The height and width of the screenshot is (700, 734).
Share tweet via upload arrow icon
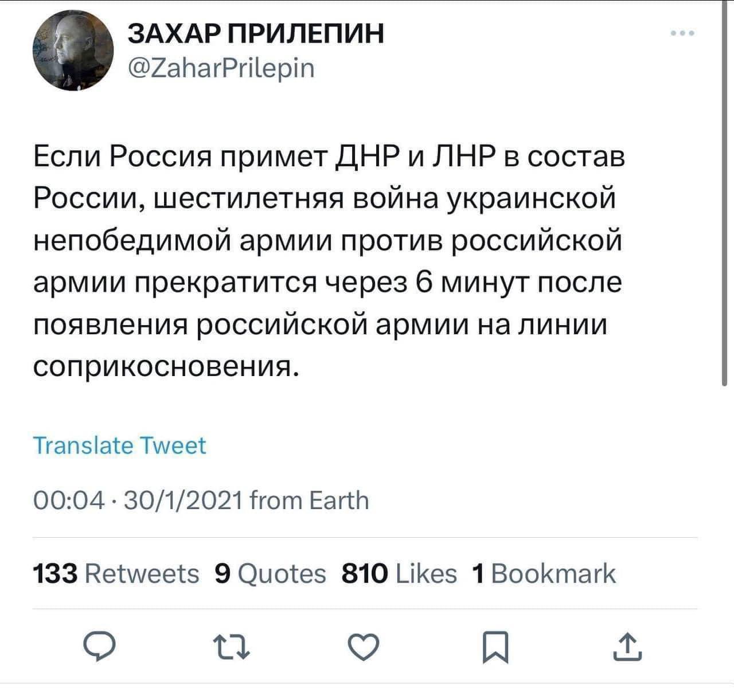point(627,648)
